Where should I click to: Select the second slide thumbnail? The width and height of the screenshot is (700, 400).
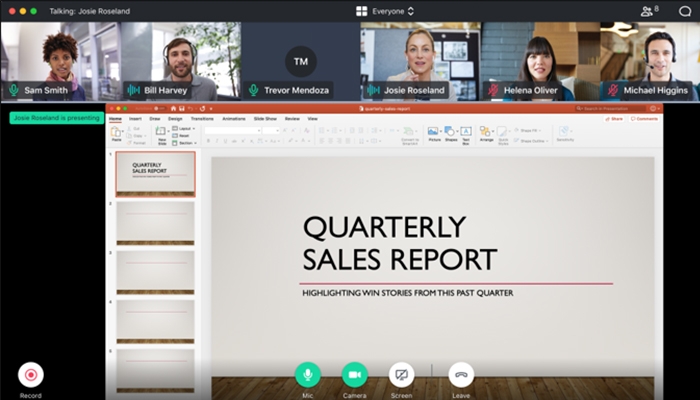(x=155, y=222)
